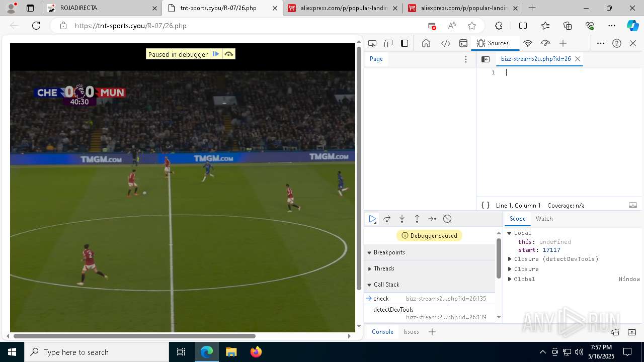Open the DevTools Welcome home tab
This screenshot has width=644, height=362.
click(426, 43)
